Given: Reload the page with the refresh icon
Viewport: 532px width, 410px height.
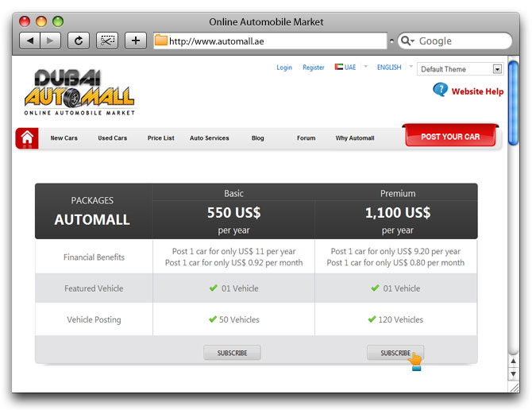Looking at the screenshot, I should click(x=79, y=41).
